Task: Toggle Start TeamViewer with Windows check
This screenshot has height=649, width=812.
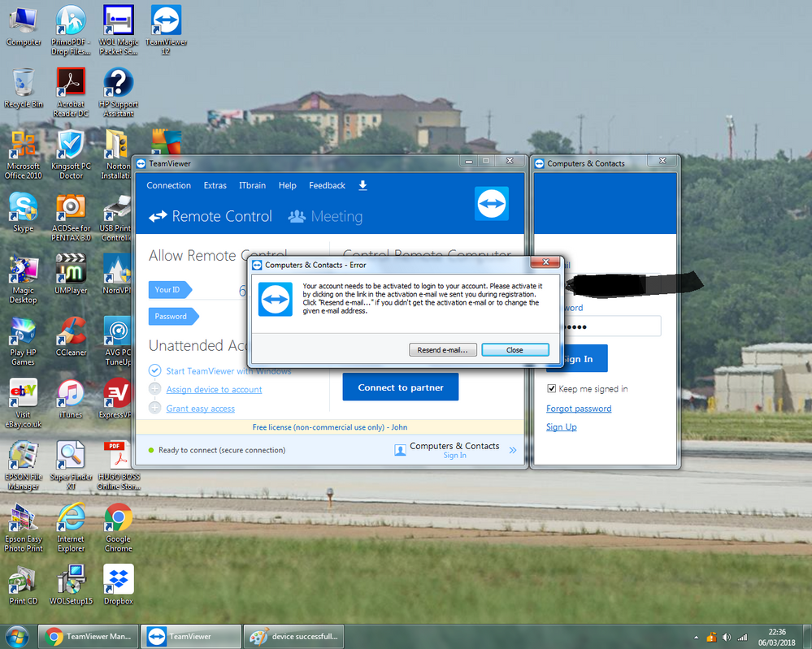Action: point(154,370)
